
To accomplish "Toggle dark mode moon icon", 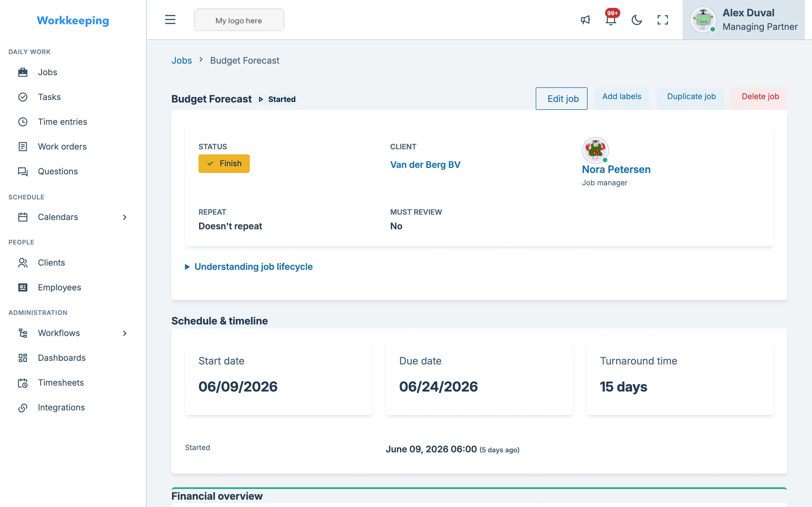I will pos(637,20).
